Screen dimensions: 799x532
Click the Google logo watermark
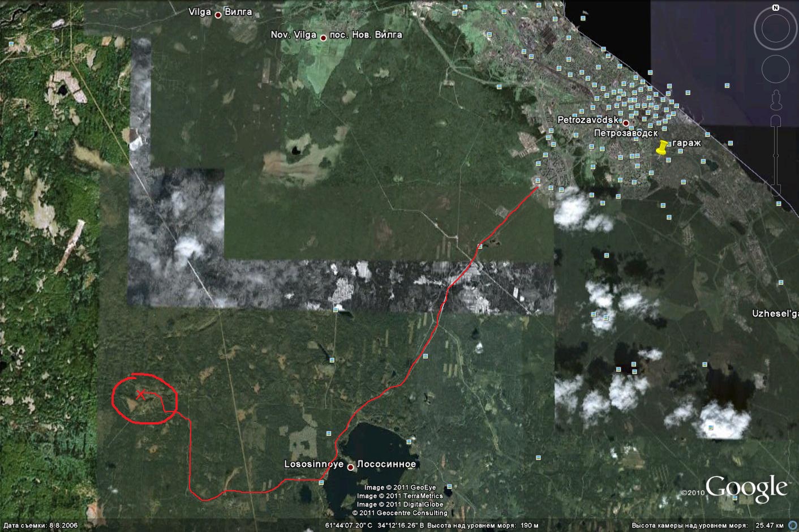coord(746,488)
